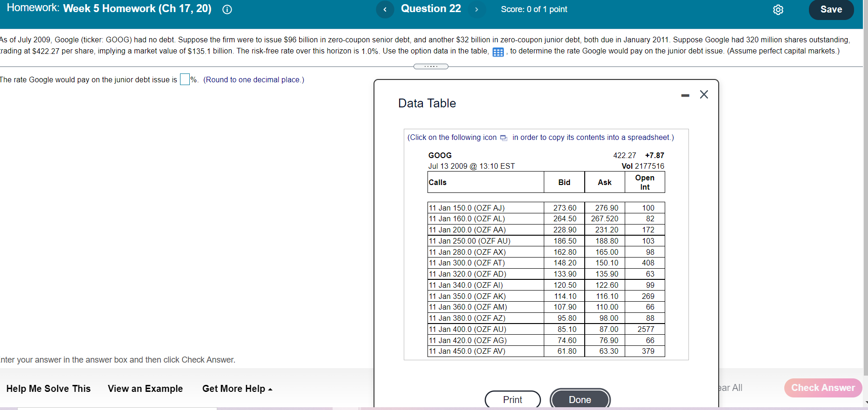Open Help Me Solve This
This screenshot has width=868, height=410.
pos(48,389)
